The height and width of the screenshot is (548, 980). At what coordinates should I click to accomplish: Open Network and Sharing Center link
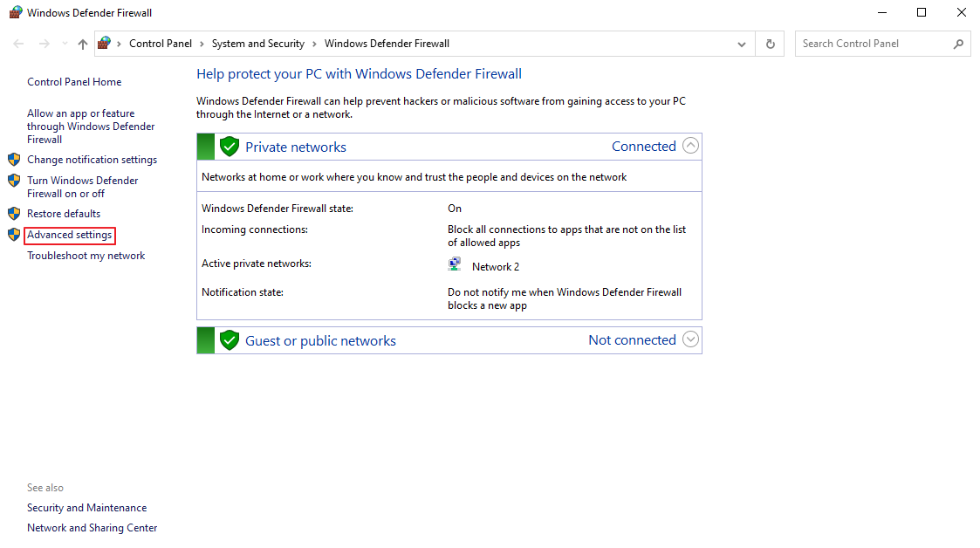[92, 528]
